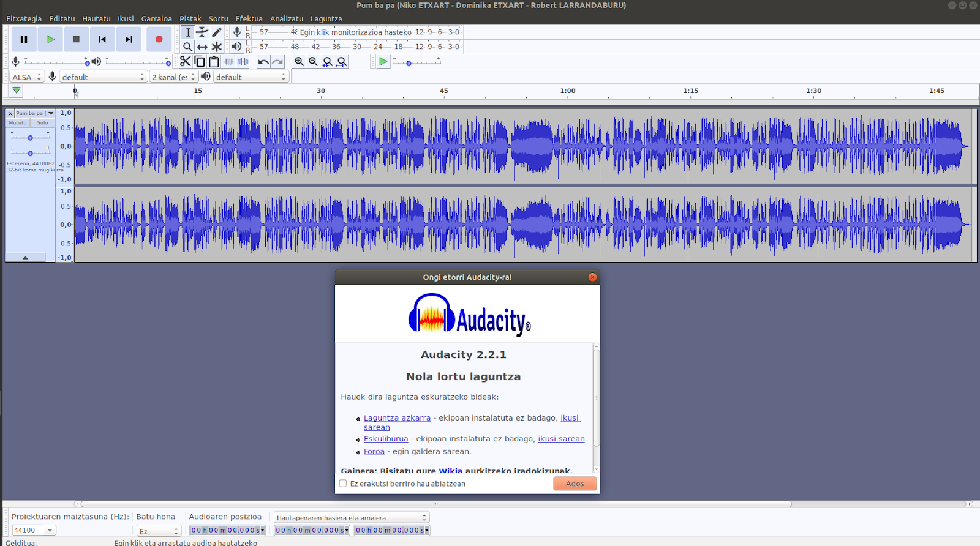The image size is (980, 546).
Task: Click the Ados button in the welcome dialog
Action: pyautogui.click(x=575, y=484)
